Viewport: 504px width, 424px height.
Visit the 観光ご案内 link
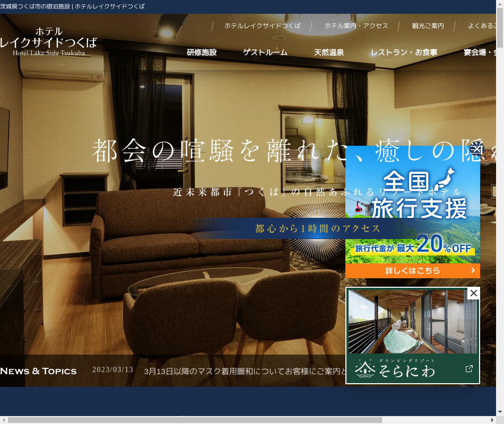click(428, 26)
